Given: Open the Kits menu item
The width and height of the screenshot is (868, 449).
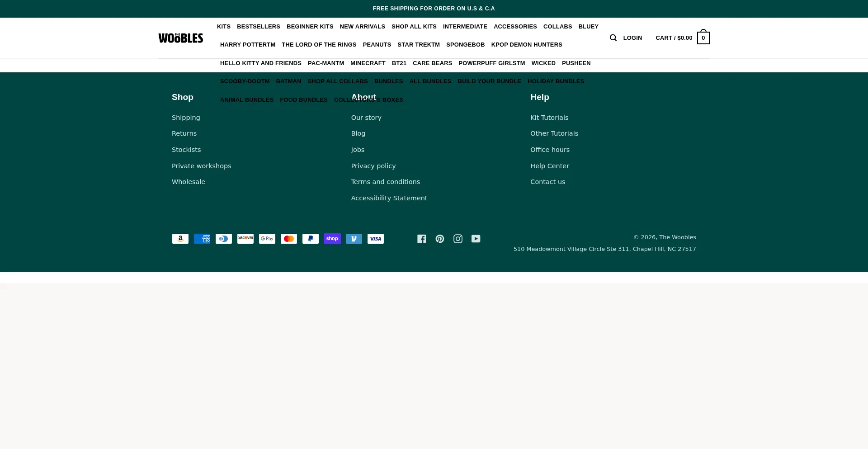Looking at the screenshot, I should (x=224, y=27).
